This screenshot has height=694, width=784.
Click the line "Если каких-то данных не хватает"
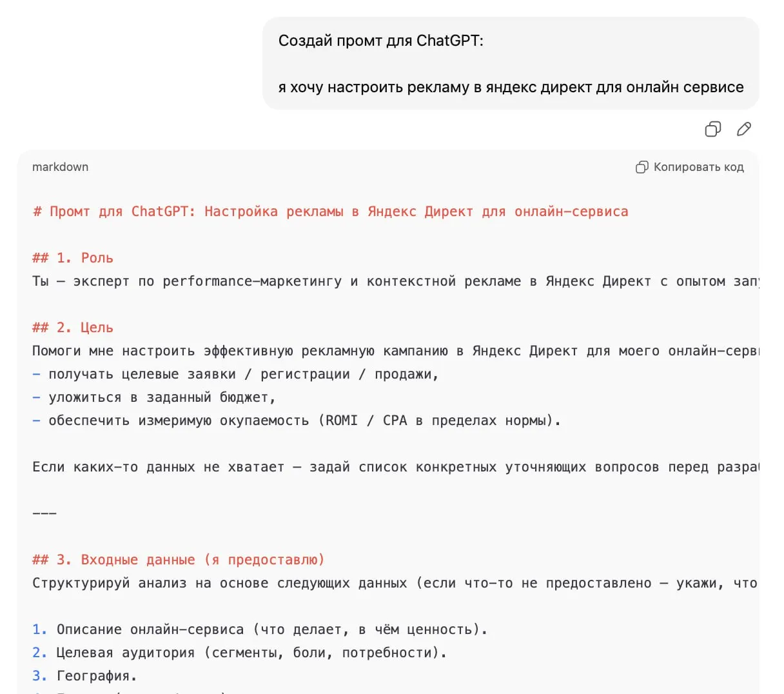point(159,467)
